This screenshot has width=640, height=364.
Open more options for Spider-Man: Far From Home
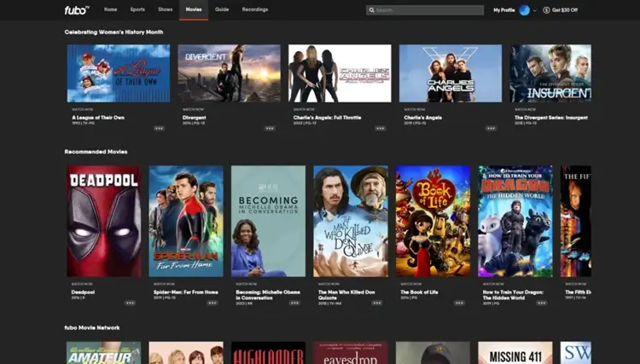click(212, 303)
